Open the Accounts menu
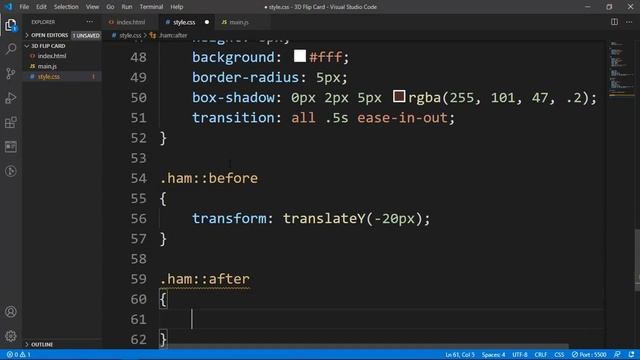This screenshot has height=360, width=640. pyautogui.click(x=11, y=312)
